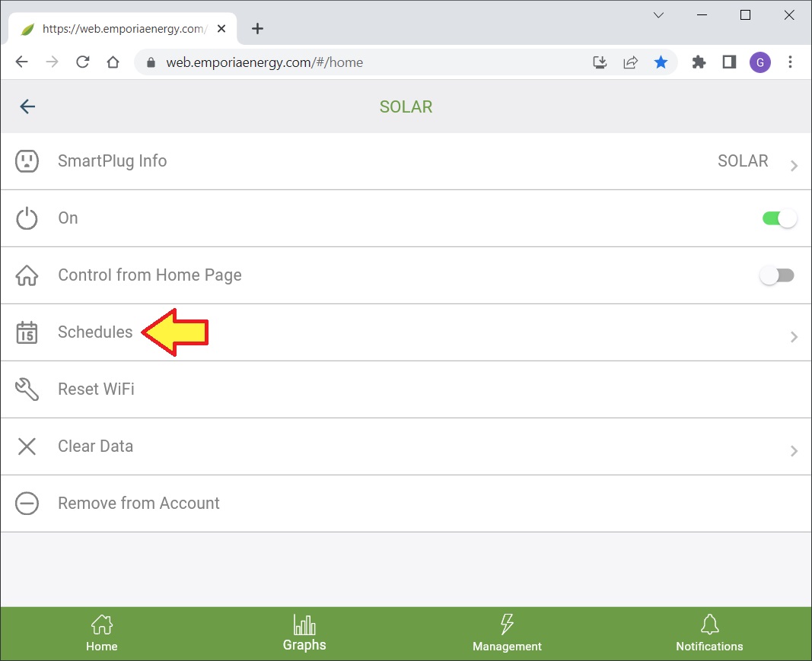Screen dimensions: 812x661
Task: Click the calendar icon next to Schedules
Action: click(27, 332)
